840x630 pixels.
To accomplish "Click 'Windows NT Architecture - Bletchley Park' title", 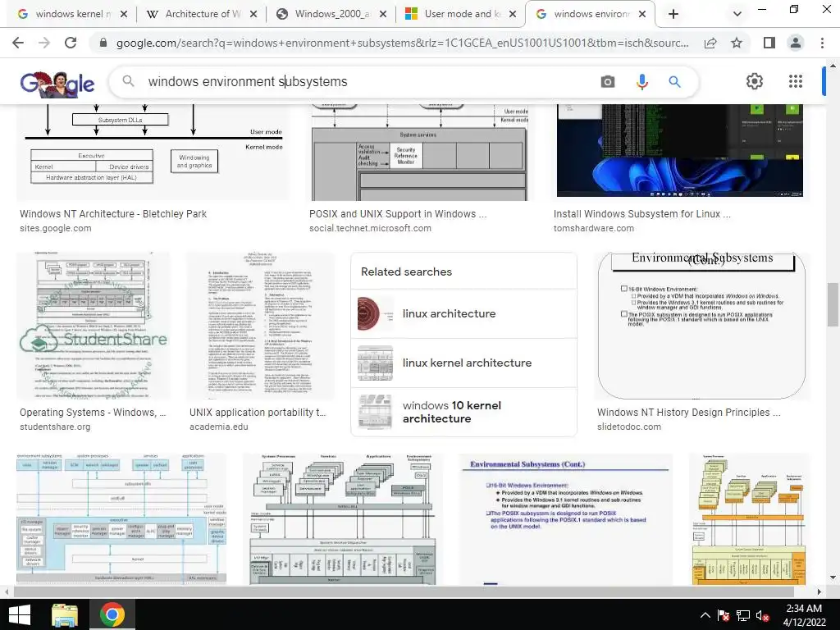I will [x=113, y=214].
